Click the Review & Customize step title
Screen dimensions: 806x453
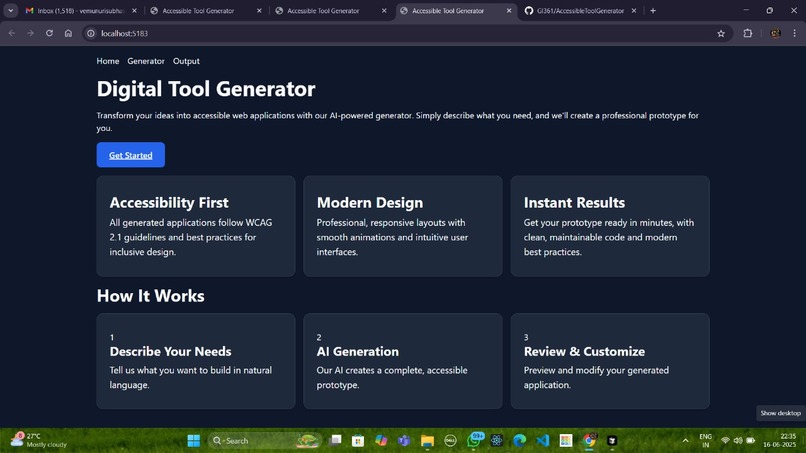[x=584, y=351]
